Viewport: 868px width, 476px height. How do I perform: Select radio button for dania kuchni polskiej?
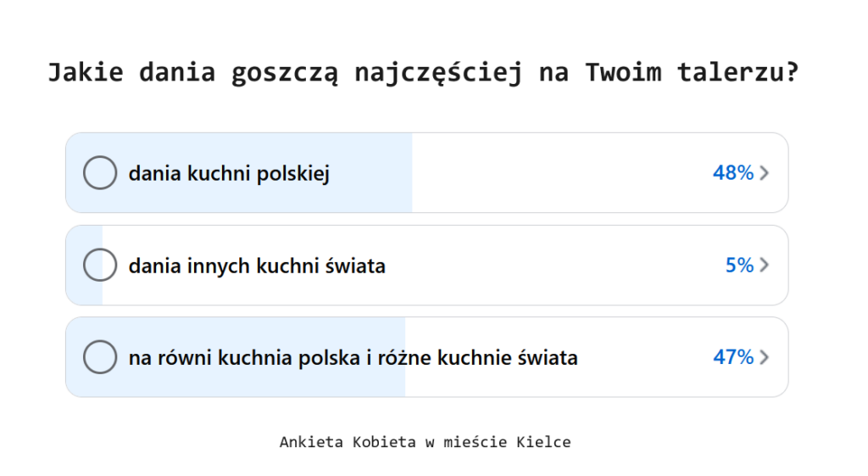100,173
